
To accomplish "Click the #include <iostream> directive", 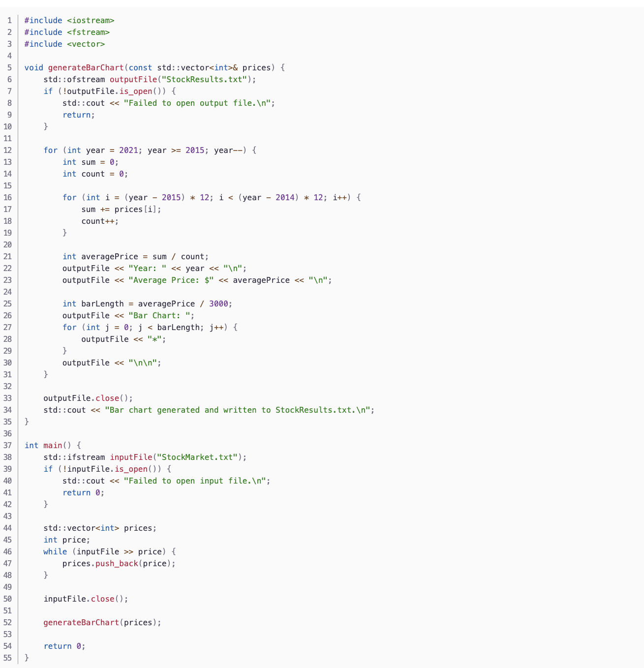I will click(70, 20).
